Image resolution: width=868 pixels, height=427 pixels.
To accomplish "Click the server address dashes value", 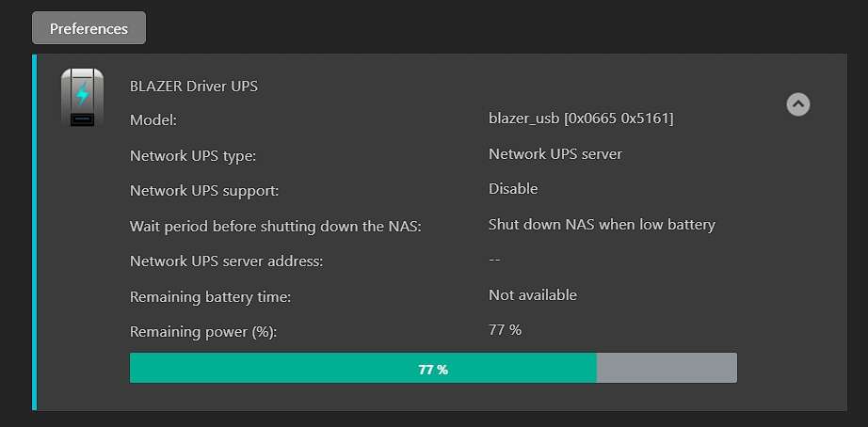I will (494, 260).
